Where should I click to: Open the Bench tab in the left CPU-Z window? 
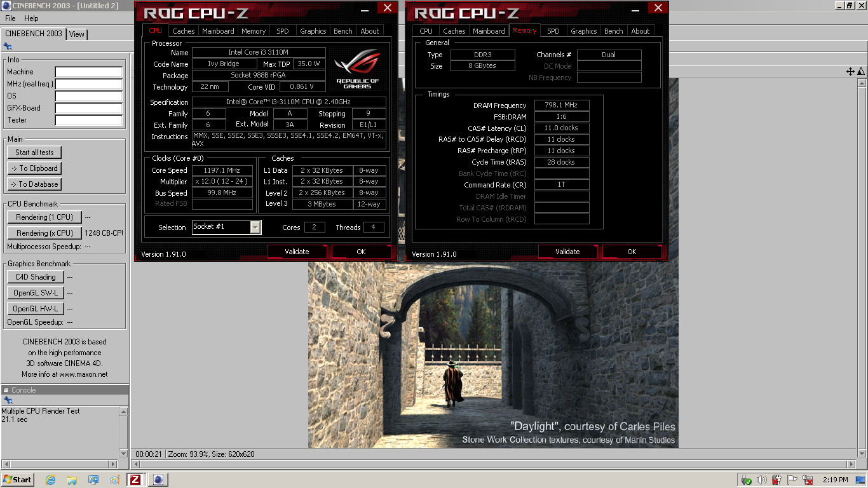pos(343,30)
